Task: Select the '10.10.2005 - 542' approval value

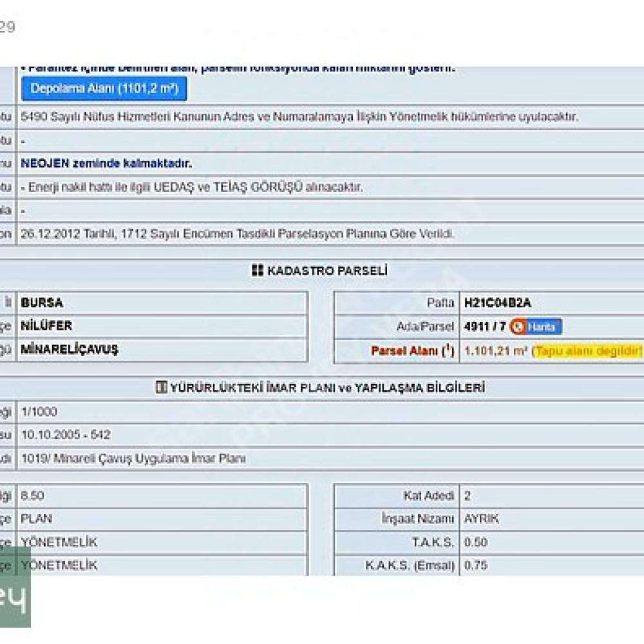Action: click(x=66, y=435)
